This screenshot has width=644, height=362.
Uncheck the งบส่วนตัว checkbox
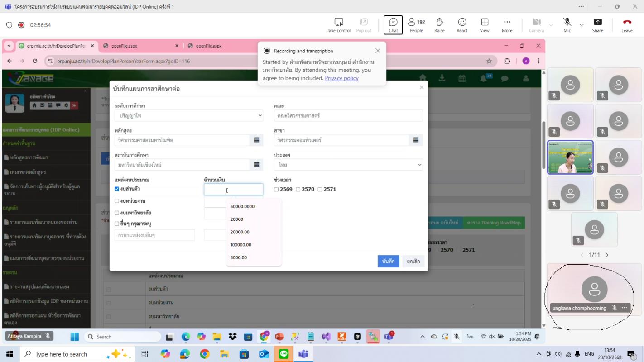click(x=117, y=189)
